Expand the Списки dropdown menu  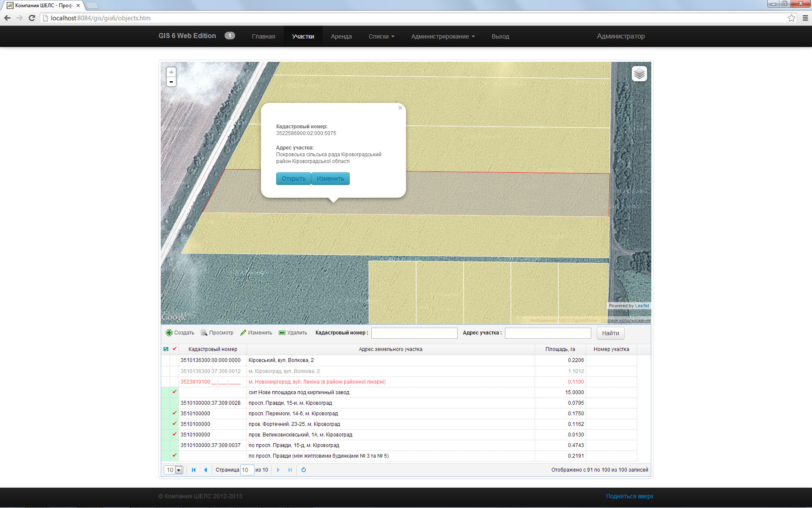click(381, 36)
